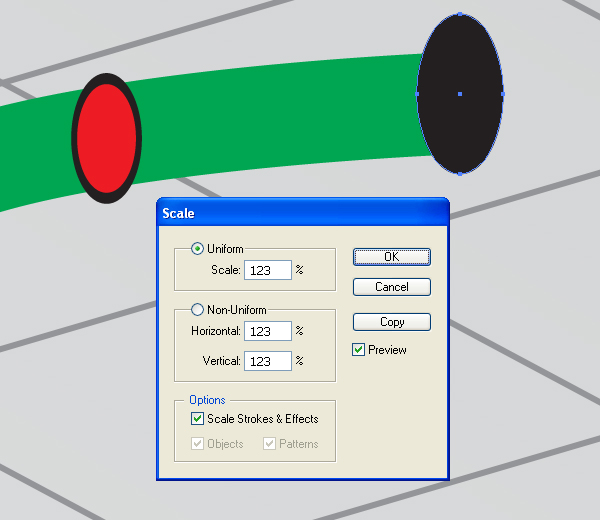Select the red ellipse shape

(107, 138)
